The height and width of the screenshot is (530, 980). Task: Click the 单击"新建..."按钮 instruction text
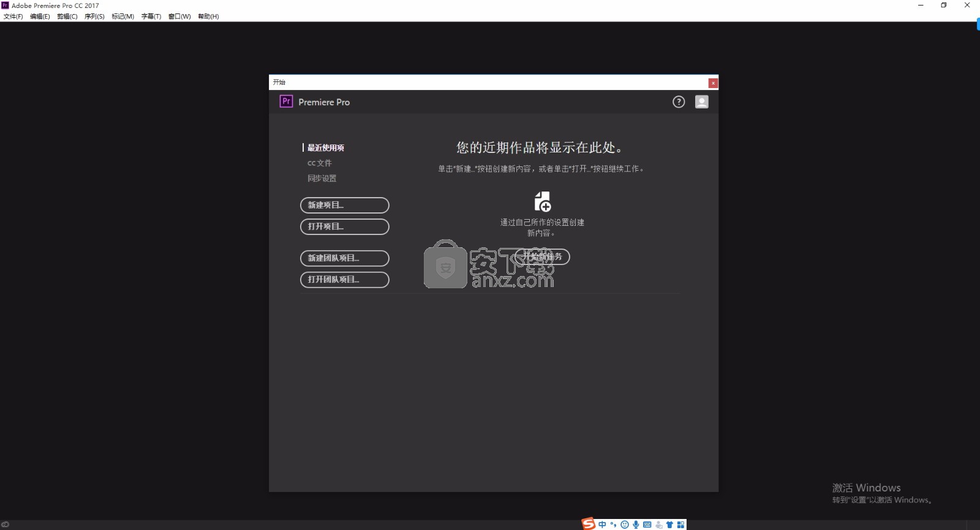click(541, 169)
